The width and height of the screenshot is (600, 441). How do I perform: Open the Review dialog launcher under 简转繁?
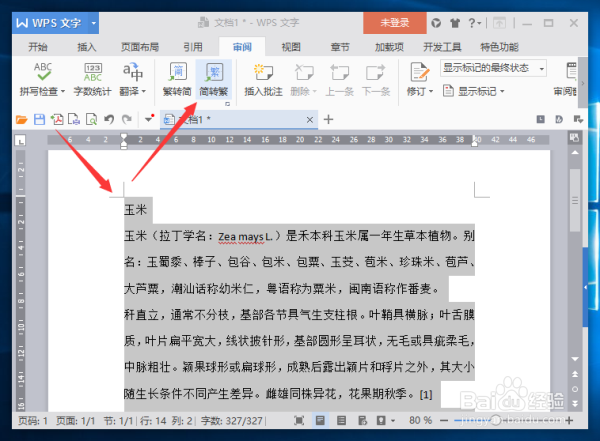click(x=228, y=104)
